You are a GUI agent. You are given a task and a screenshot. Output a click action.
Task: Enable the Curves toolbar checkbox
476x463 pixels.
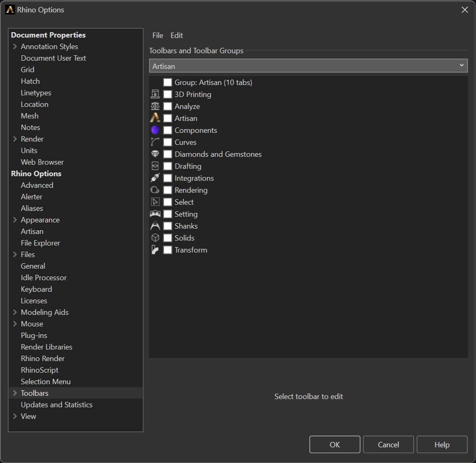coord(167,142)
